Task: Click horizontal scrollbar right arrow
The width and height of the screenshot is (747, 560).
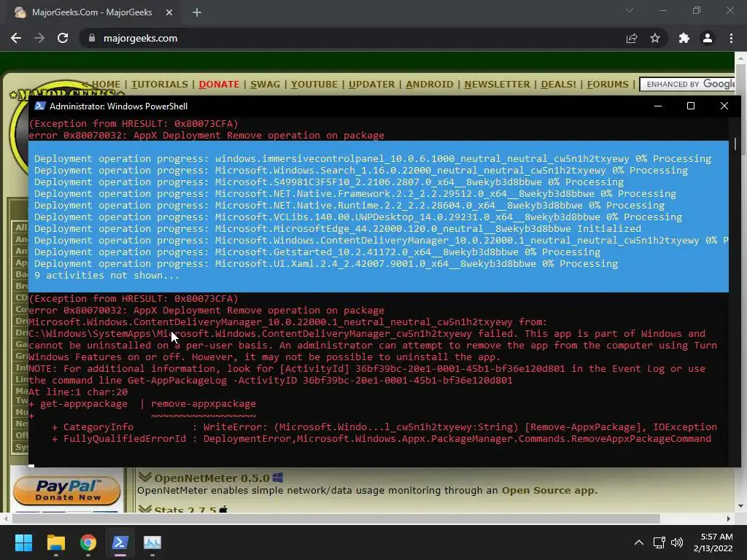Action: pos(729,518)
